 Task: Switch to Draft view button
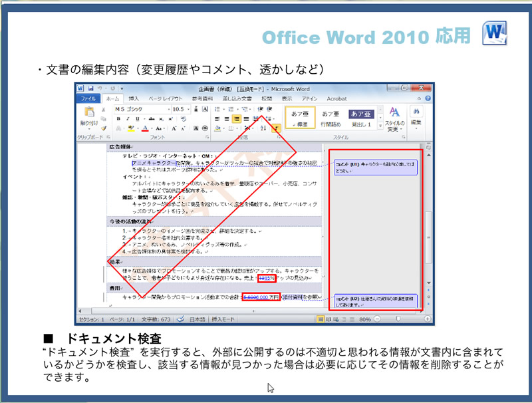352,319
